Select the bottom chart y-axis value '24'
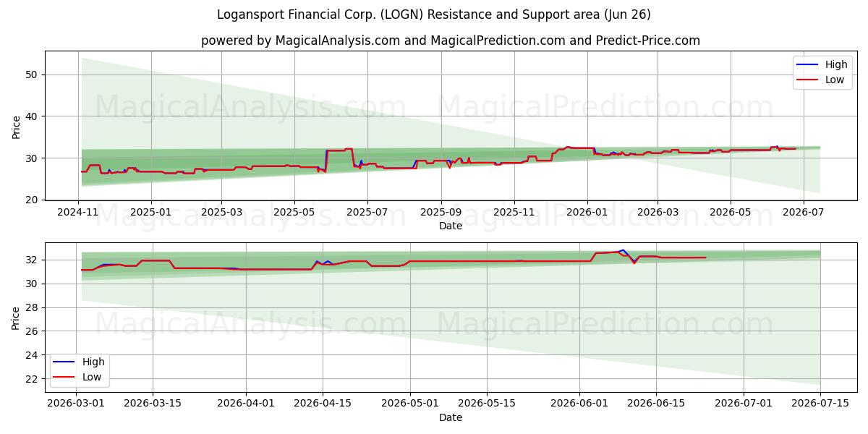The width and height of the screenshot is (868, 434). pyautogui.click(x=33, y=355)
